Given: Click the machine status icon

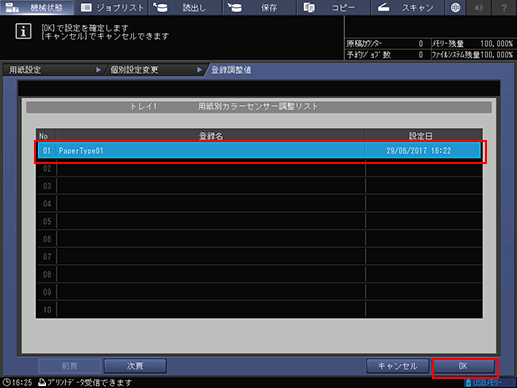Looking at the screenshot, I should coord(12,8).
